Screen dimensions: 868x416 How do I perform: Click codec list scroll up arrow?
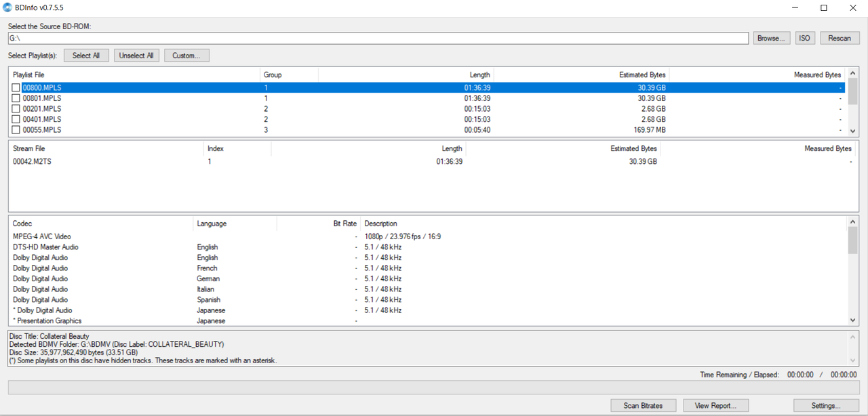(x=852, y=222)
